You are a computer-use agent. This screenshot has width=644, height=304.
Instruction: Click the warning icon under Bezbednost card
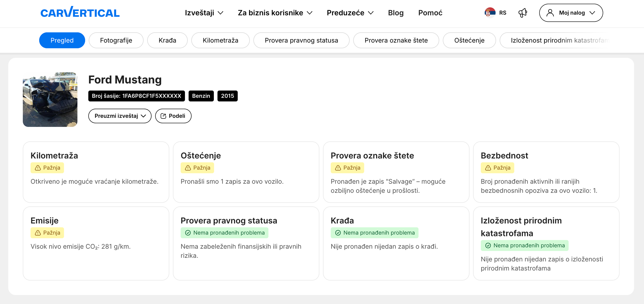[x=488, y=168]
